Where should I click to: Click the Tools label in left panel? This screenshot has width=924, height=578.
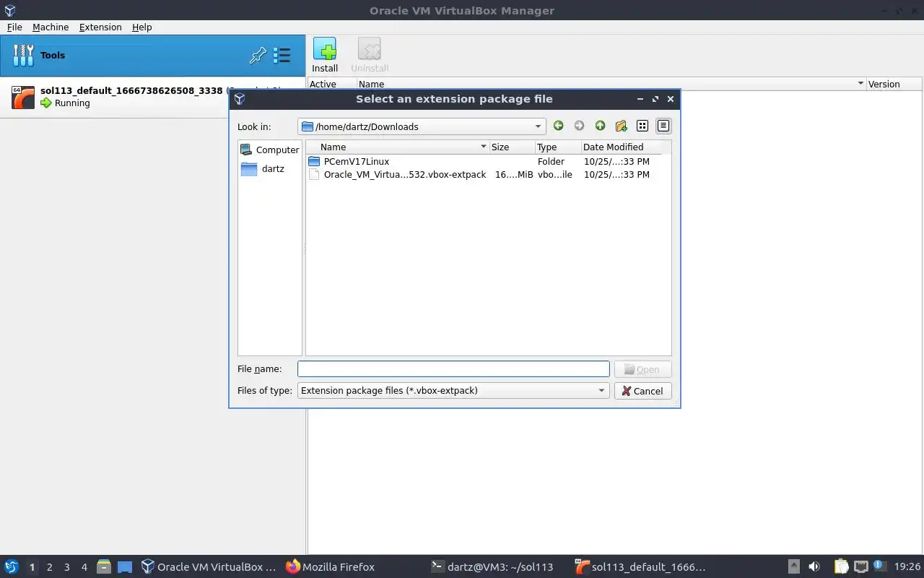point(53,56)
